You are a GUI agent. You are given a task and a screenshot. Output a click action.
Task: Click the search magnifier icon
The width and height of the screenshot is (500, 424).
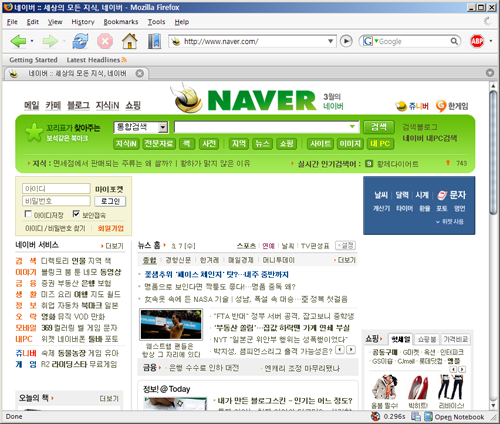[x=454, y=41]
